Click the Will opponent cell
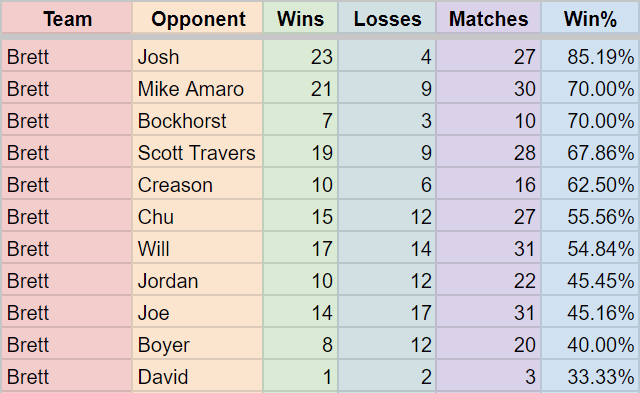Viewport: 640px width, 393px height. point(198,248)
